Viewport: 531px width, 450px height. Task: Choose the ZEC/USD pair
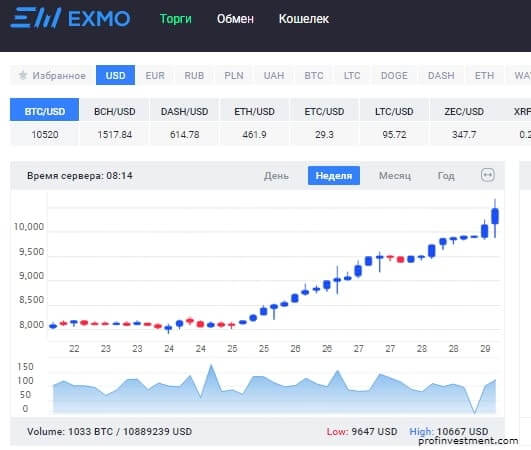pos(464,111)
